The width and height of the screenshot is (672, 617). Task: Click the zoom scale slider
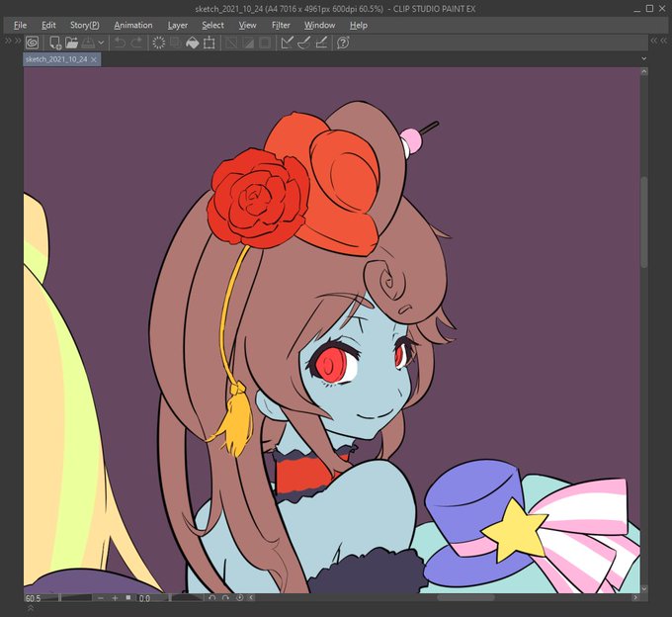tap(76, 598)
